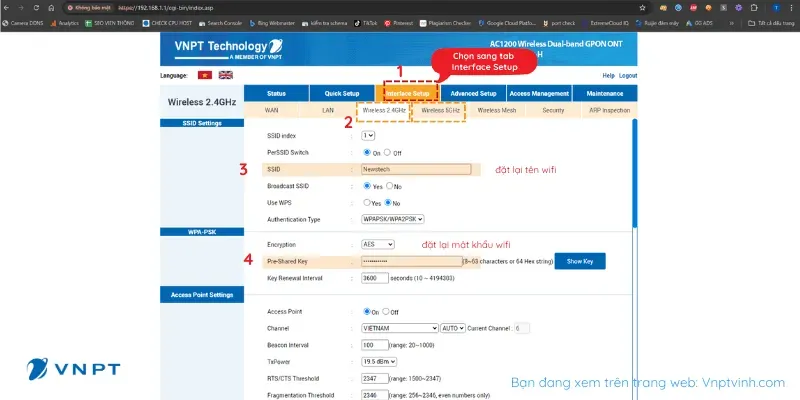This screenshot has width=800, height=400.
Task: Go to the LAN sub-tab
Action: coord(328,110)
